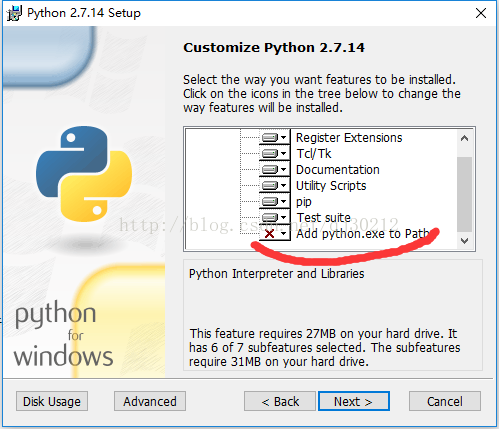
Task: Click the feature list scroll up arrow
Action: tap(464, 138)
